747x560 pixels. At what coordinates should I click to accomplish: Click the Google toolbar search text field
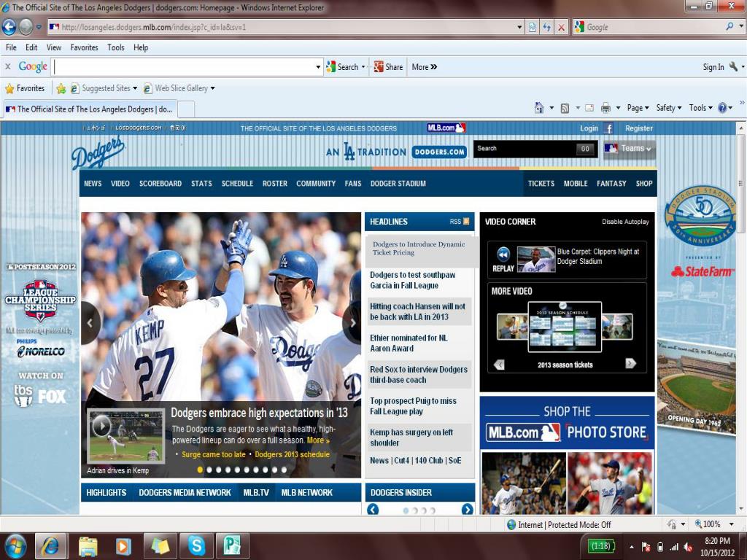tap(183, 67)
